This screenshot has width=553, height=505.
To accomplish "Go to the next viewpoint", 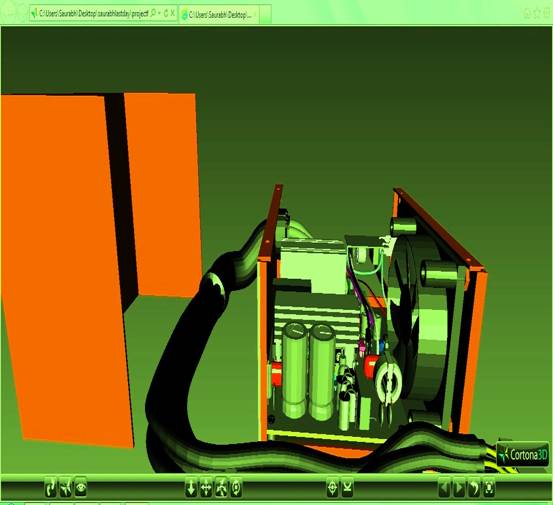I will 459,488.
